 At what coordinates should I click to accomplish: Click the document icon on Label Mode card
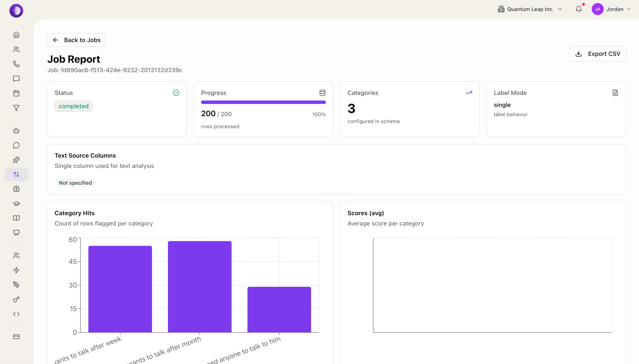(x=616, y=93)
